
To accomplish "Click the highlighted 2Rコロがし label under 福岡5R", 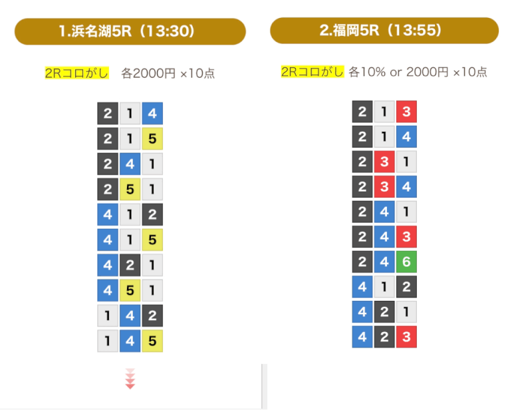I will pyautogui.click(x=313, y=72).
